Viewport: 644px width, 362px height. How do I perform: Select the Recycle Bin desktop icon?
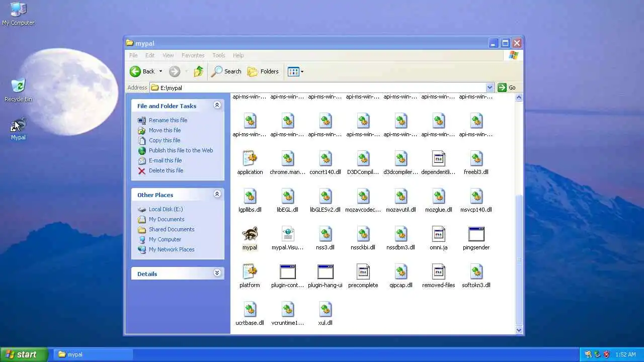[18, 90]
